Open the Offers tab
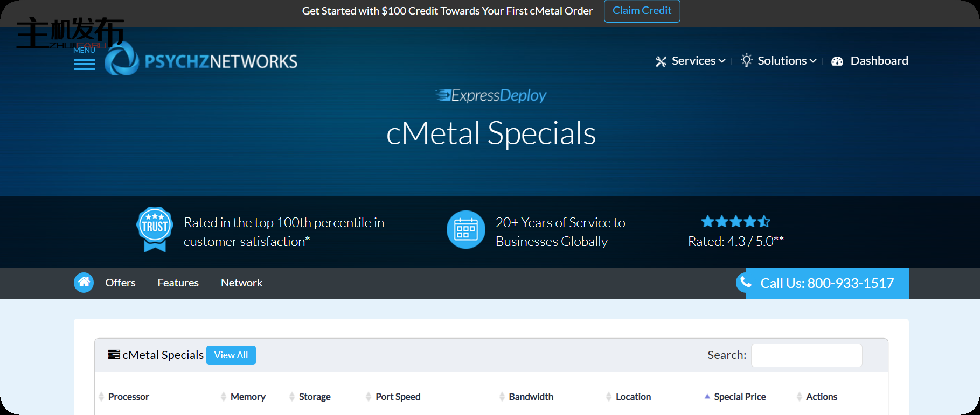This screenshot has width=980, height=415. pos(120,283)
